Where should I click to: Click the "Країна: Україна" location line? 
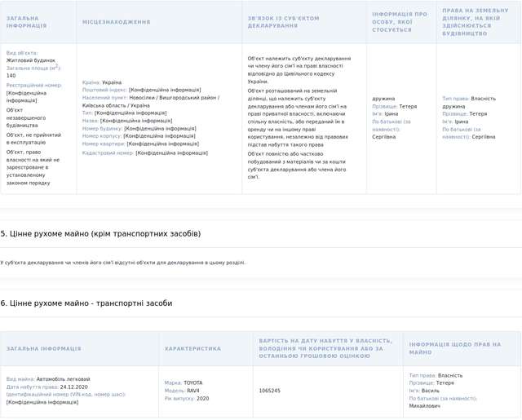click(x=102, y=82)
